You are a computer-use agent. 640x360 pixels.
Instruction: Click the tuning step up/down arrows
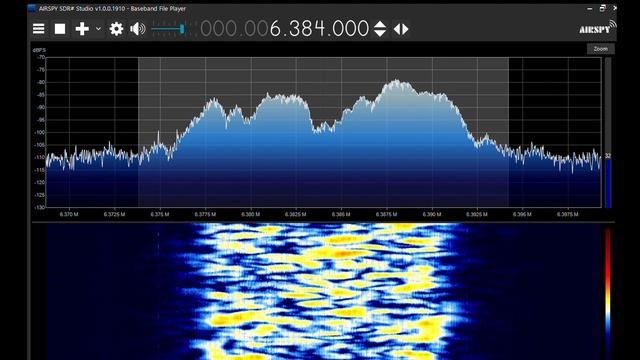click(380, 29)
